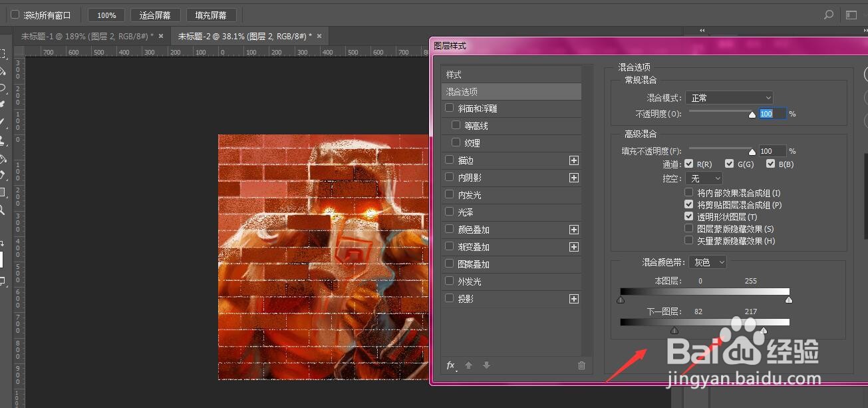Check 图层蒙版隐藏效果 option

point(689,228)
